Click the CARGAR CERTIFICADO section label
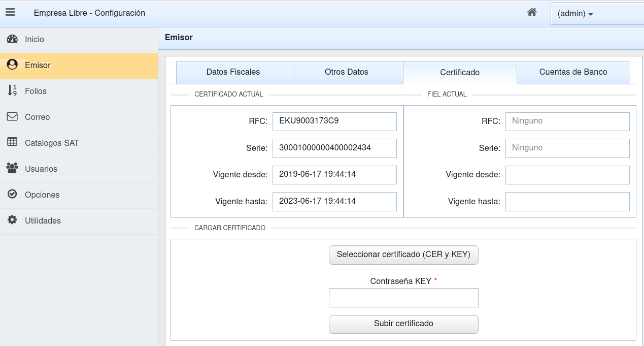 [230, 228]
